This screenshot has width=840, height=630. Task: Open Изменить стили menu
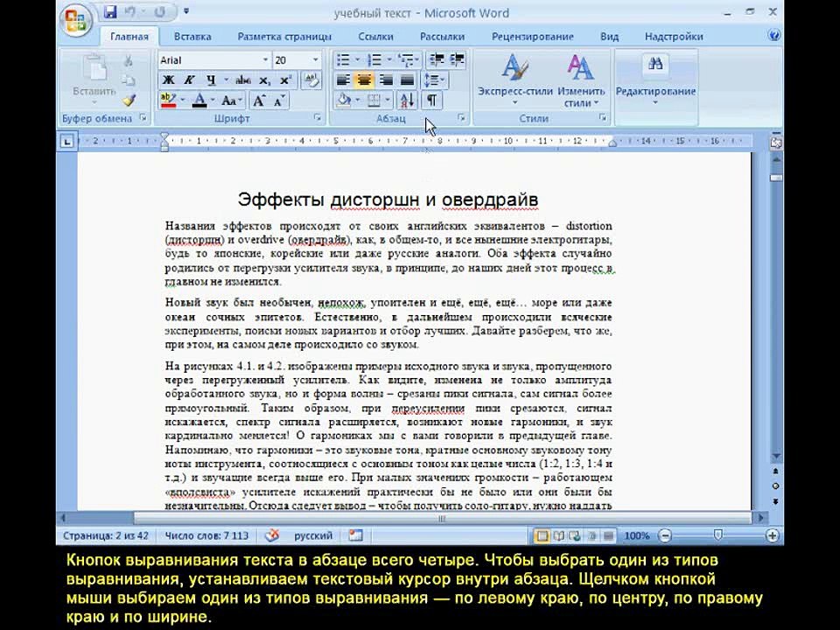point(581,80)
